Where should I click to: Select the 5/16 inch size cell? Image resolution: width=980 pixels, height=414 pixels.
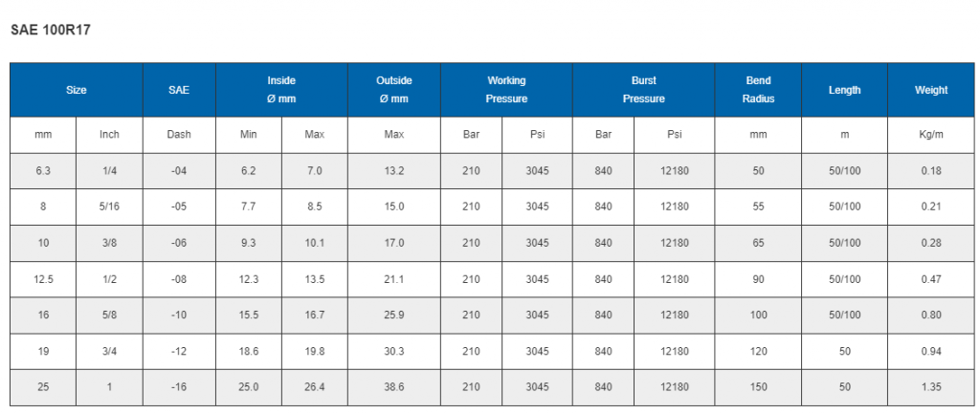109,207
